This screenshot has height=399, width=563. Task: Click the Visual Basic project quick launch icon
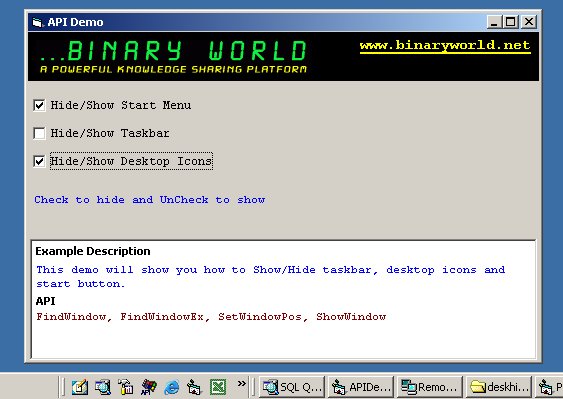point(194,387)
